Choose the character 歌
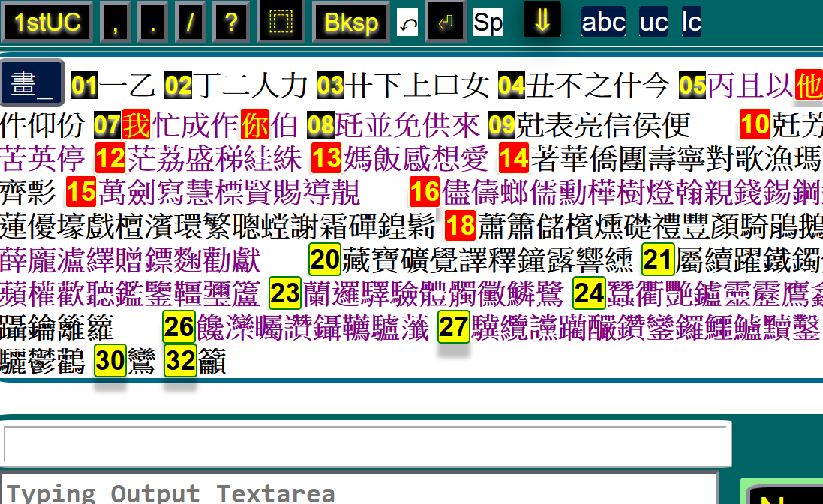The image size is (823, 504). tap(749, 158)
